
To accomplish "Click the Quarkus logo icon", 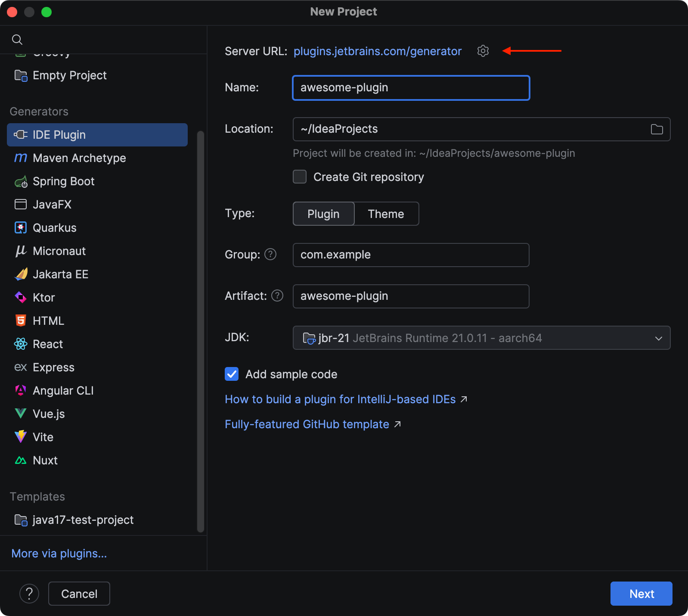I will (x=21, y=228).
